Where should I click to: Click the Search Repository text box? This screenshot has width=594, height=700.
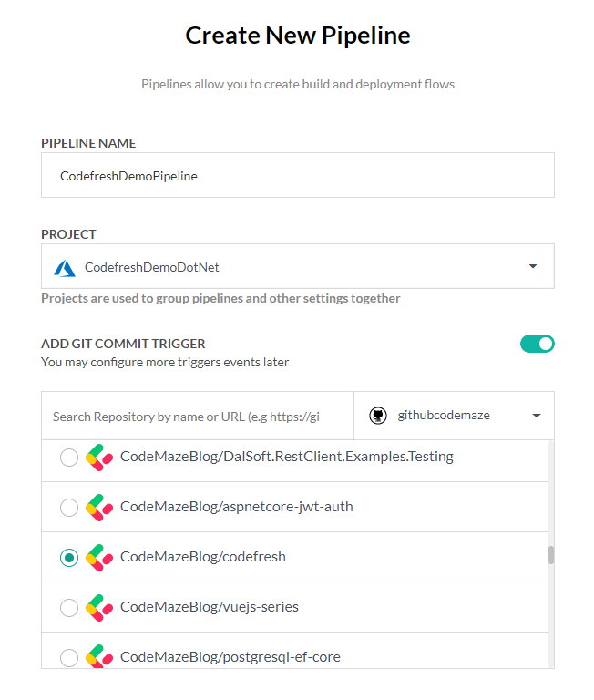point(197,417)
